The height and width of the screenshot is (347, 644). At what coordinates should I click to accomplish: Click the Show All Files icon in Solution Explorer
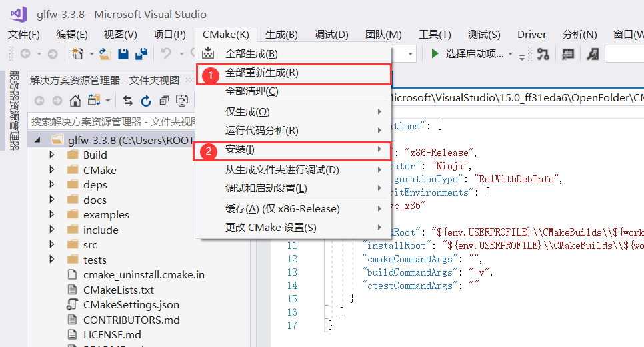click(181, 101)
